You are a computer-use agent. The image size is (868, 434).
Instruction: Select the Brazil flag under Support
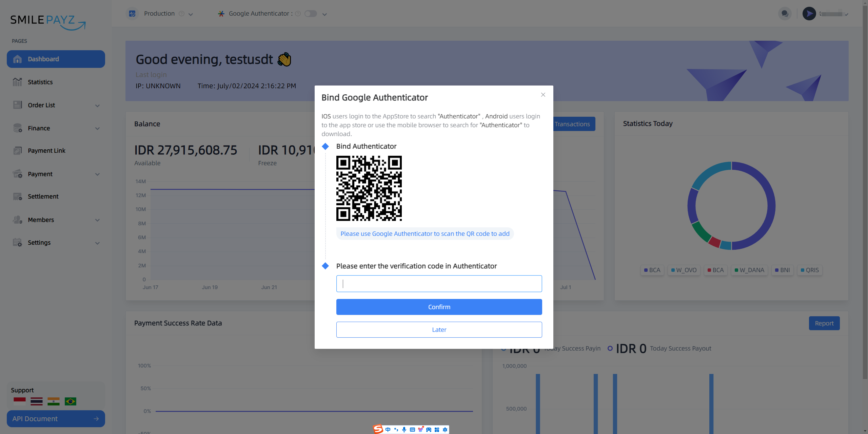point(71,401)
